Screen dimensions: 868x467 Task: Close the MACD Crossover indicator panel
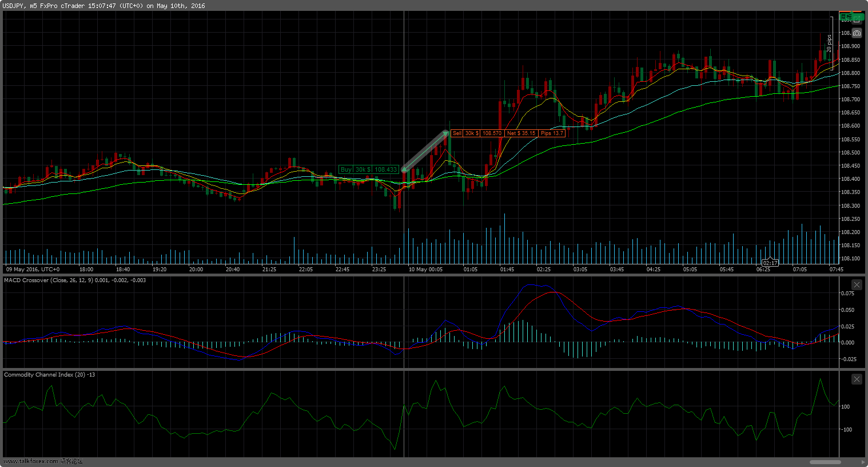[x=857, y=284]
